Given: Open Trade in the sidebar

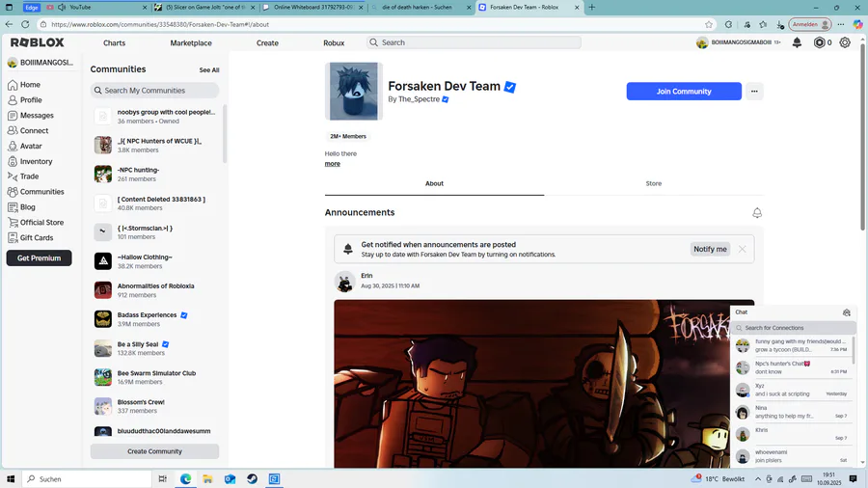Looking at the screenshot, I should point(29,176).
